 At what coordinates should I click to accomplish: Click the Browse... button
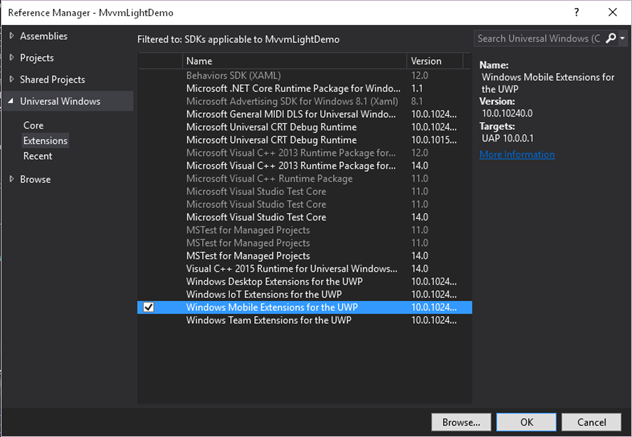pos(461,422)
